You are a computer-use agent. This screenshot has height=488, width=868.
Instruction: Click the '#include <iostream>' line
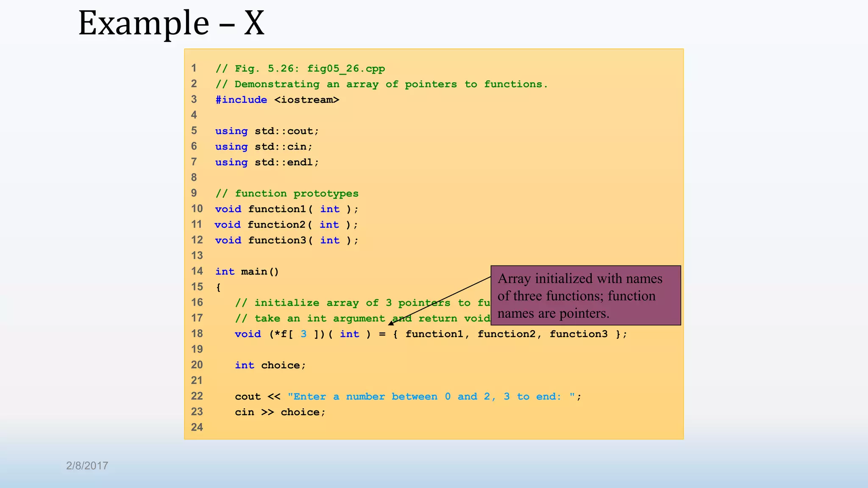(x=277, y=100)
